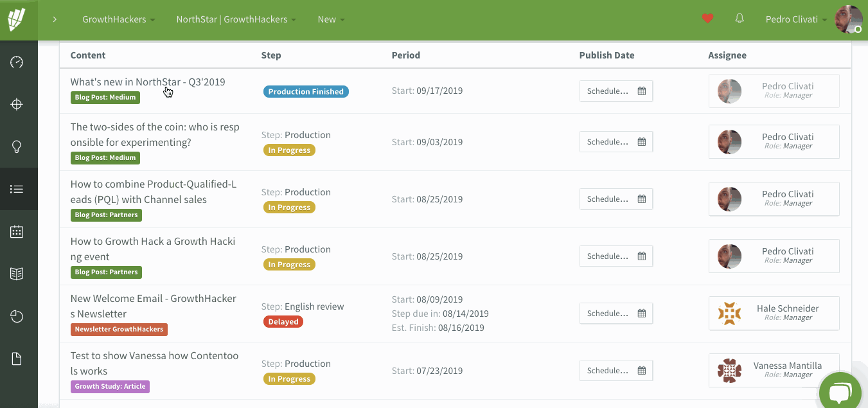Image resolution: width=868 pixels, height=408 pixels.
Task: Open the chat bubble widget
Action: [840, 393]
